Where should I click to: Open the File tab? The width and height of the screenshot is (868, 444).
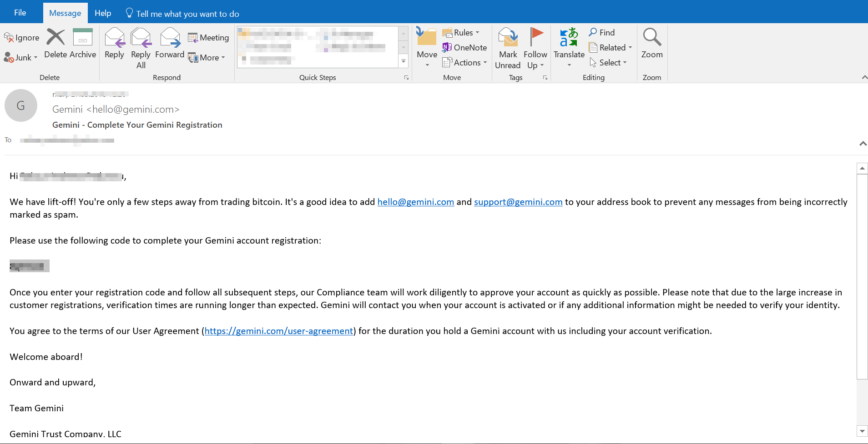20,13
